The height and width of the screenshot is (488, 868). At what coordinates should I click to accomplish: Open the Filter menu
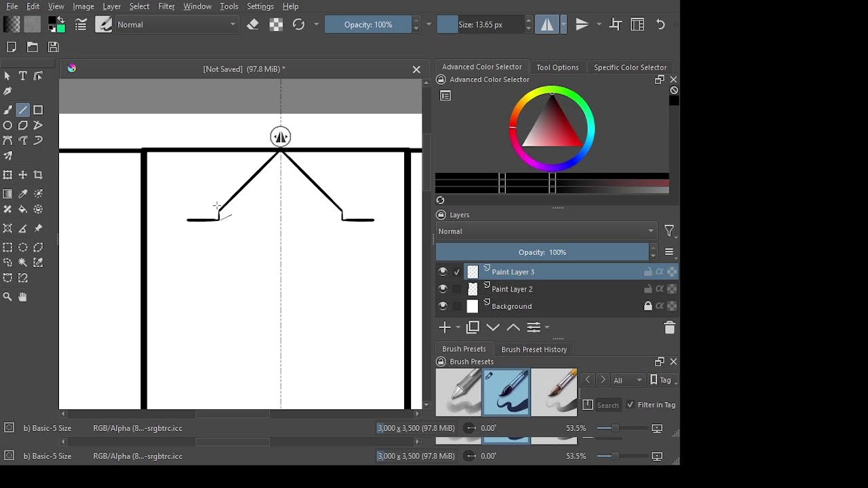(x=167, y=6)
